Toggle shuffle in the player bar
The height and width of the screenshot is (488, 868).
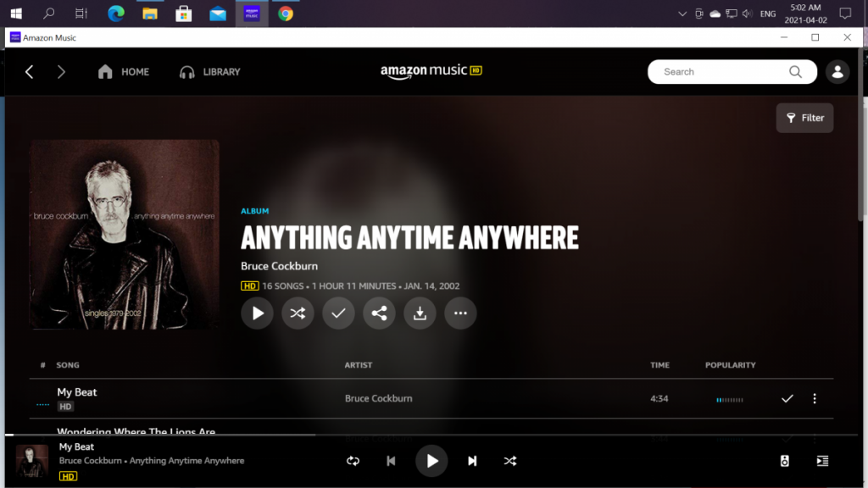(x=509, y=461)
